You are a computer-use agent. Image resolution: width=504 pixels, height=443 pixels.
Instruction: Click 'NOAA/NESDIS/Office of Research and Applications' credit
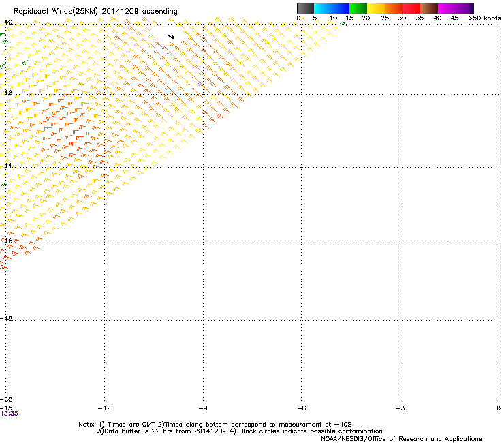401,439
